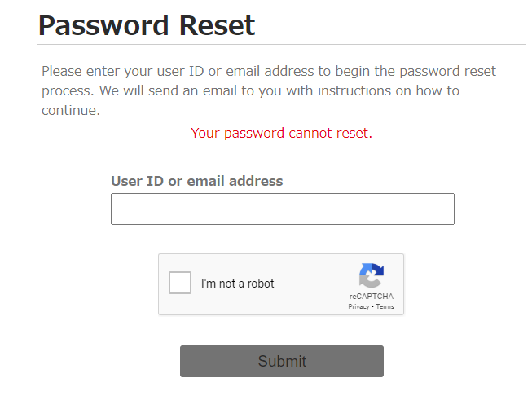Open the reCAPTCHA Privacy link

pyautogui.click(x=358, y=307)
